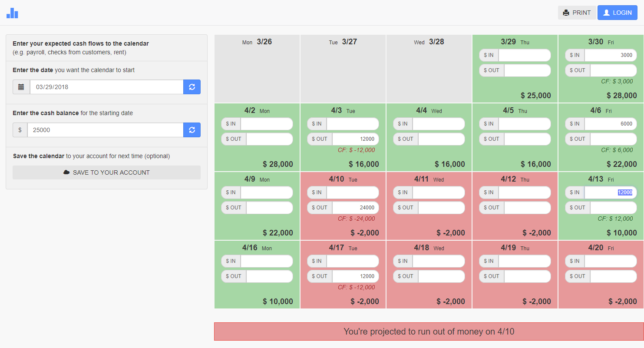Click the $ OUT field for 4/2

[269, 139]
